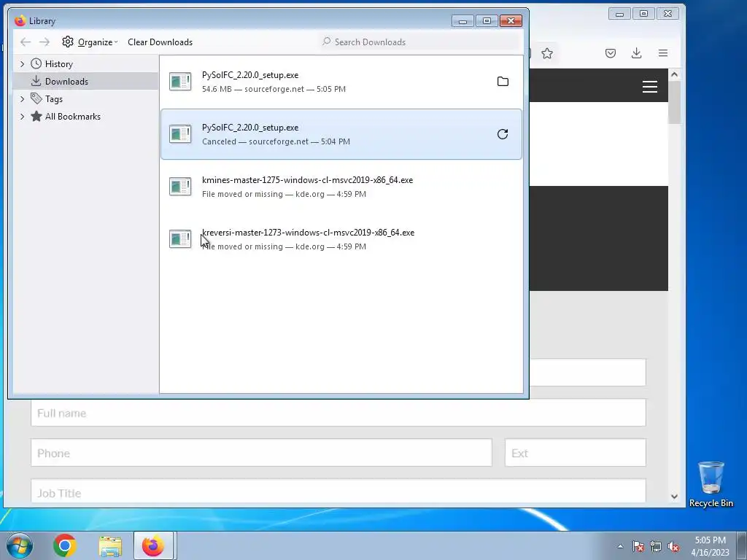Click file icon of canceled PySolFC download

tap(180, 134)
